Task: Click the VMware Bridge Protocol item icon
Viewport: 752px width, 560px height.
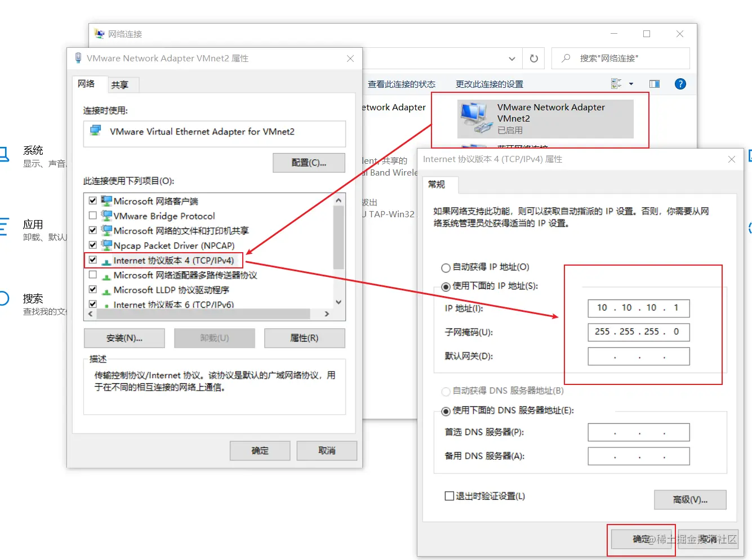Action: click(x=106, y=216)
